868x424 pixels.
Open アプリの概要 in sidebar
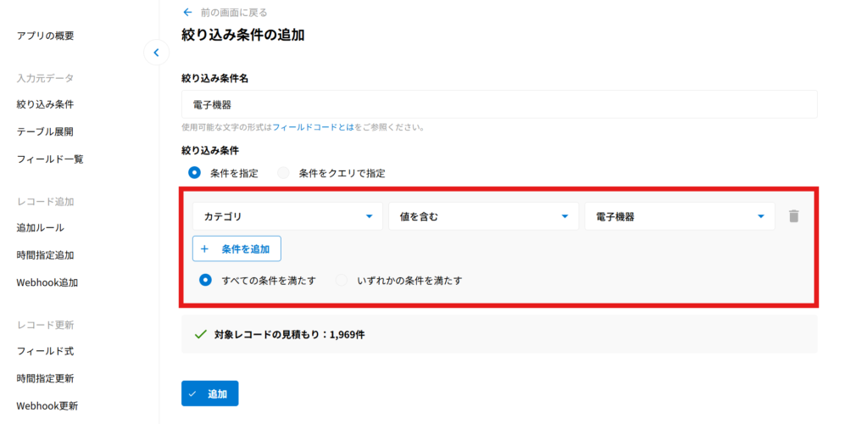pos(45,36)
